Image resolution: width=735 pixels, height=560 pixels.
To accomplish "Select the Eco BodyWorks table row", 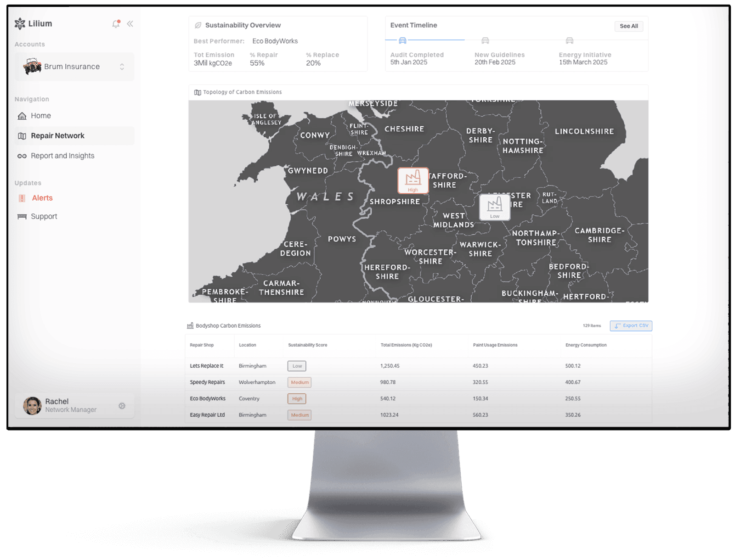I will 418,399.
